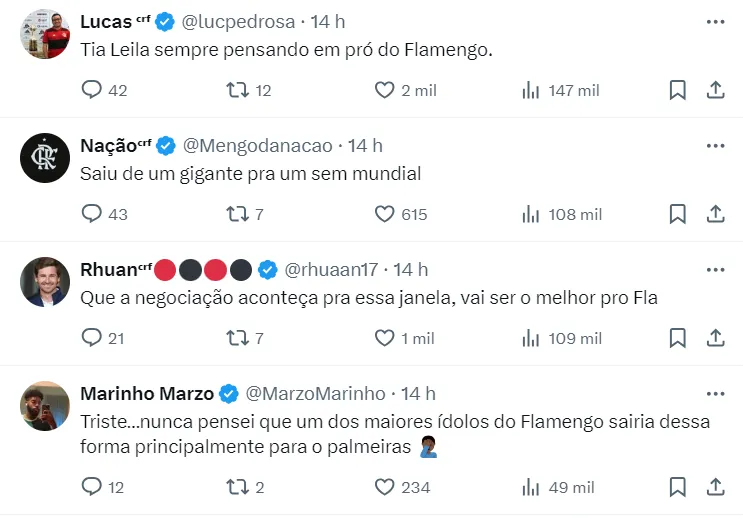Image resolution: width=743 pixels, height=518 pixels.
Task: Reply to Lucas's tweet about Tia Leila
Action: [92, 90]
